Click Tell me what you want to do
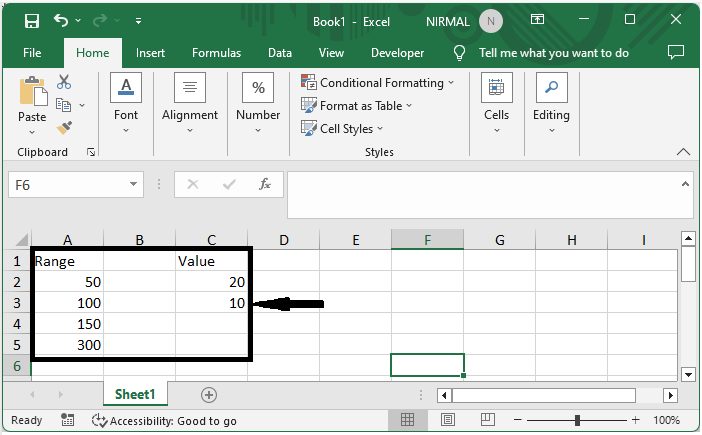This screenshot has width=702, height=435. [553, 53]
